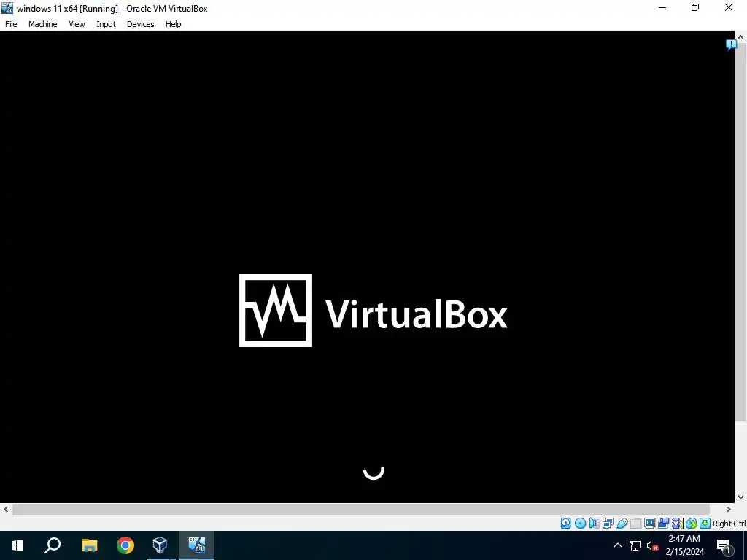Image resolution: width=747 pixels, height=560 pixels.
Task: Click the audio status icon
Action: point(594,524)
